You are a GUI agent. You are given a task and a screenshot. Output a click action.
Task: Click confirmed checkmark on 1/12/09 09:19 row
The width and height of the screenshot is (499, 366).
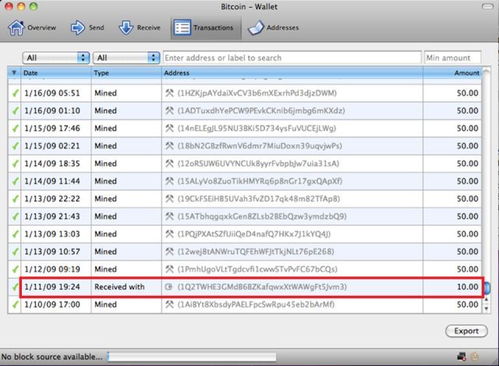pyautogui.click(x=15, y=269)
